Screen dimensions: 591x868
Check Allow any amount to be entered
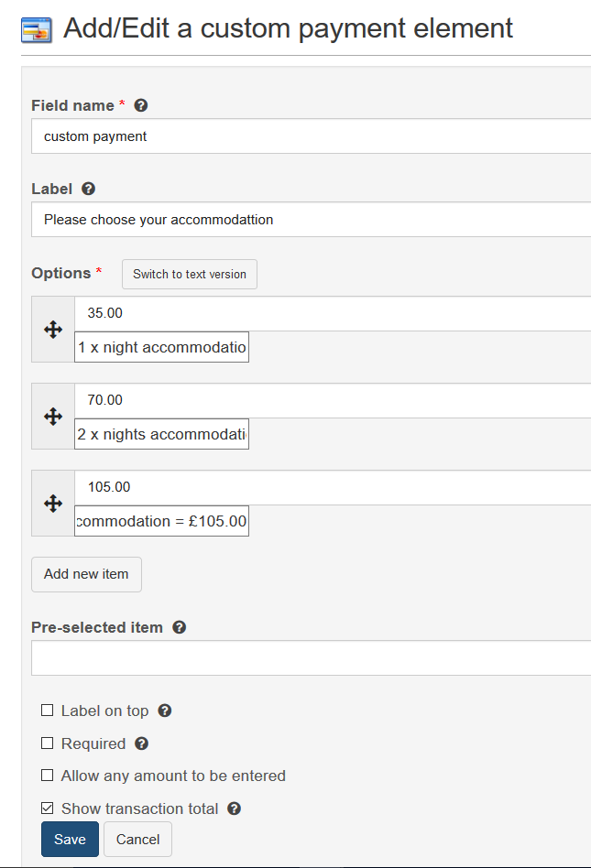(x=48, y=776)
